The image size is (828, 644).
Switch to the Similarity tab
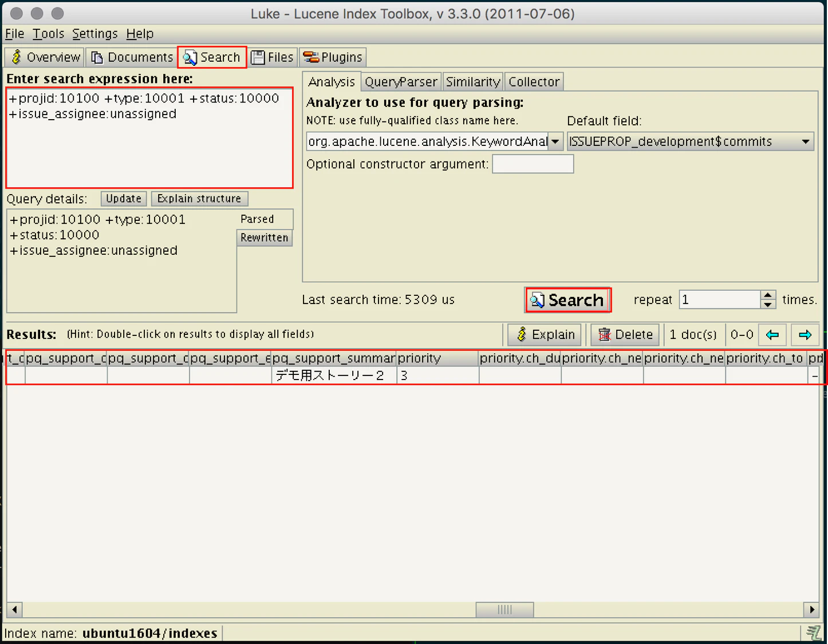472,82
